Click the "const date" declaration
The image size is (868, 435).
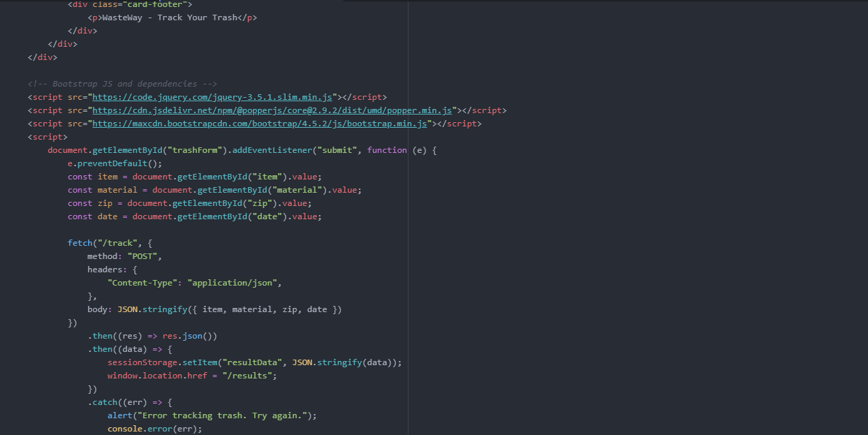pyautogui.click(x=93, y=216)
